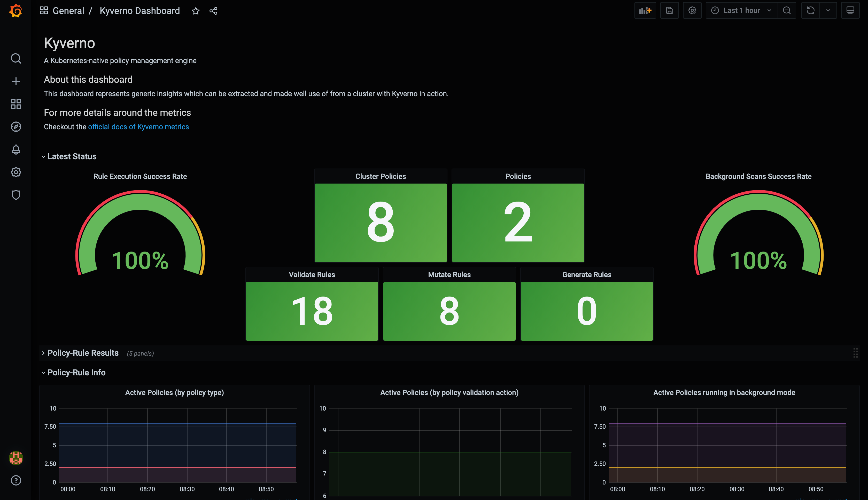Image resolution: width=868 pixels, height=500 pixels.
Task: Enable TV kiosk view mode
Action: click(850, 10)
